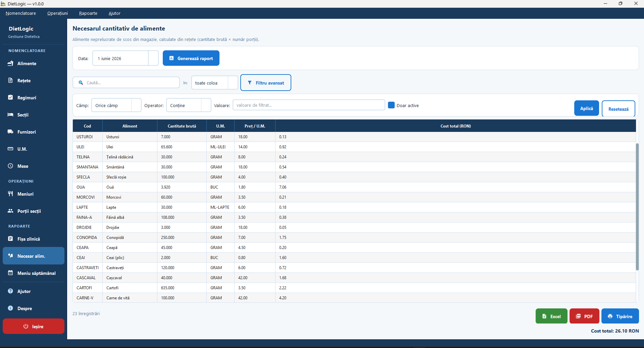Image resolution: width=644 pixels, height=348 pixels.
Task: Toggle the Filtru avansat button
Action: tap(266, 83)
